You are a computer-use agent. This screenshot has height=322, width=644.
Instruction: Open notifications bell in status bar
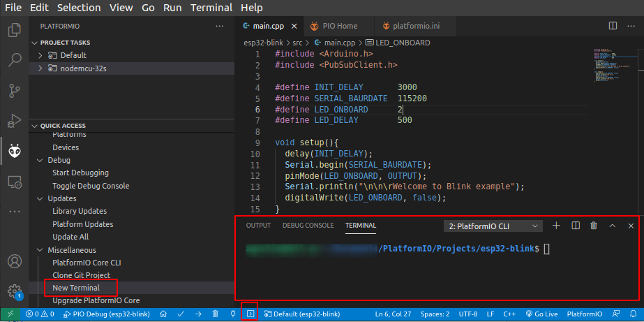pyautogui.click(x=633, y=314)
